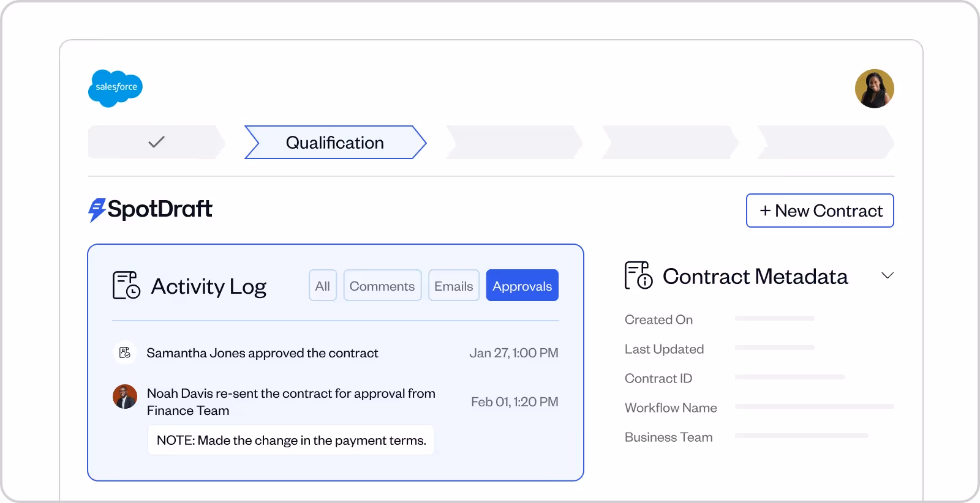Open Noah Davis re-sent contract entry
980x503 pixels.
(291, 402)
